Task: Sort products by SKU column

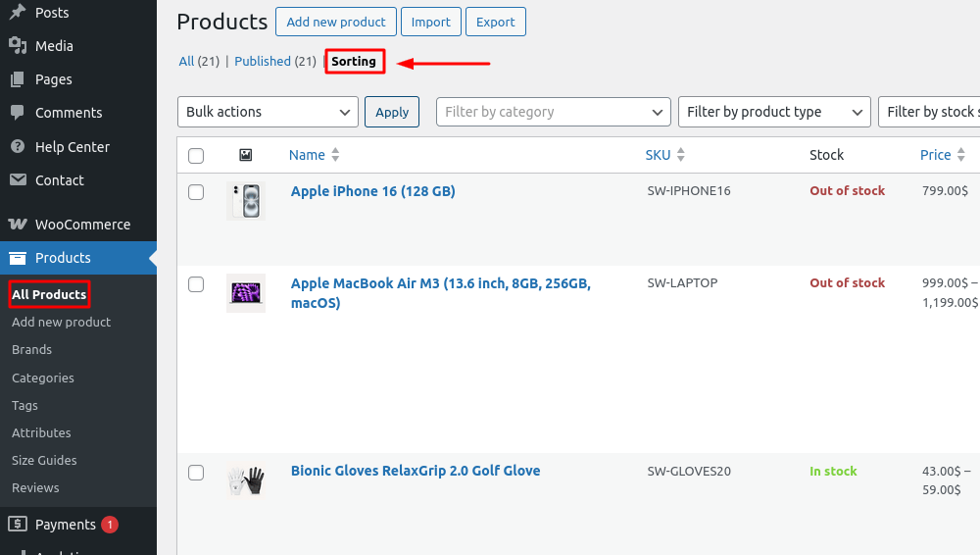Action: 658,155
